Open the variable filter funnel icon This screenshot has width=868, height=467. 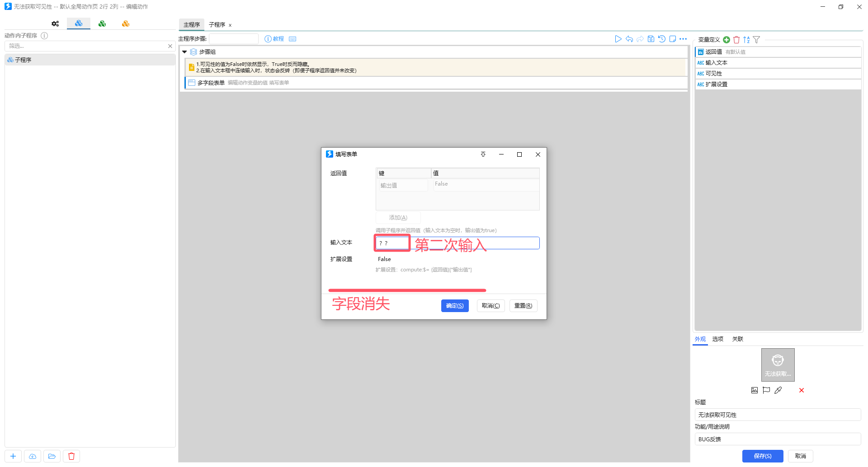pyautogui.click(x=756, y=40)
